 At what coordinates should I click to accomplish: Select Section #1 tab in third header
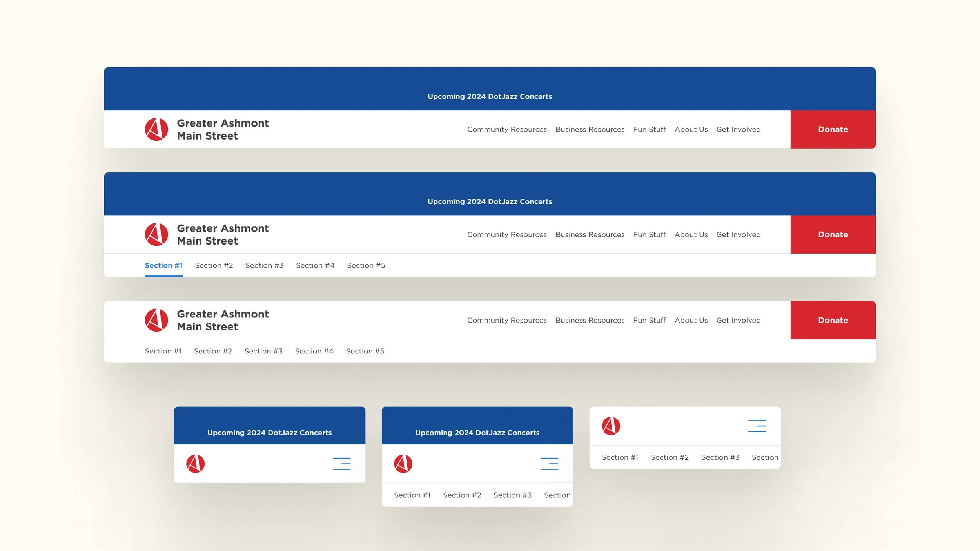coord(163,351)
